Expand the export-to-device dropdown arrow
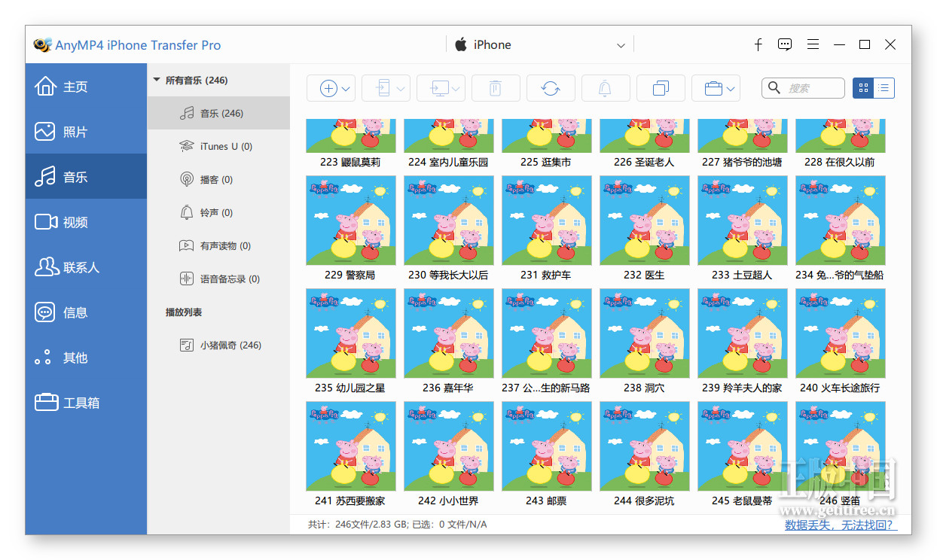The image size is (937, 560). click(x=401, y=89)
